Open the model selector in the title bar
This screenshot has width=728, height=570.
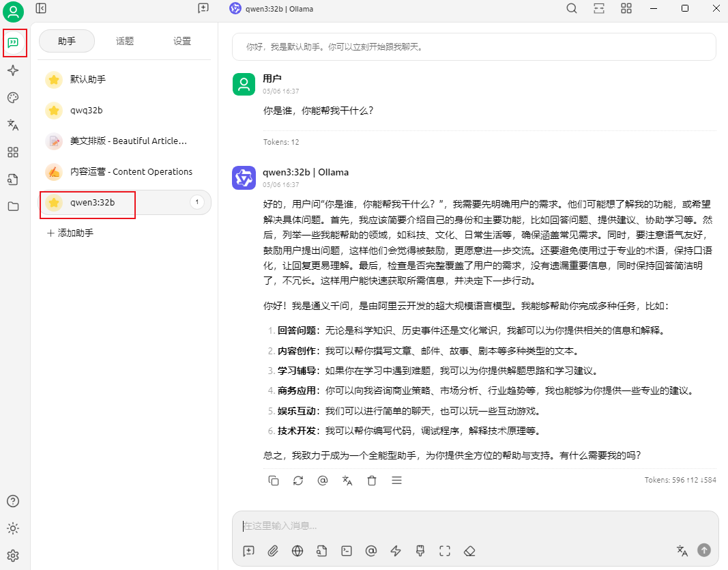coord(272,9)
